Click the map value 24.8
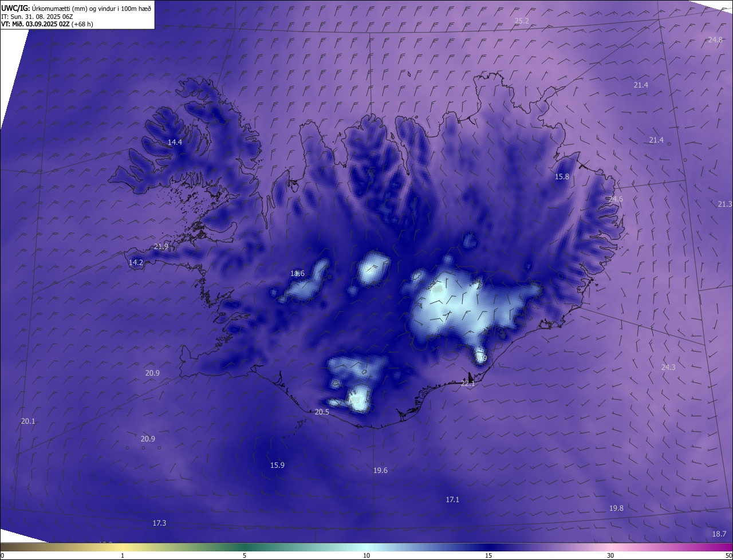 [x=715, y=40]
